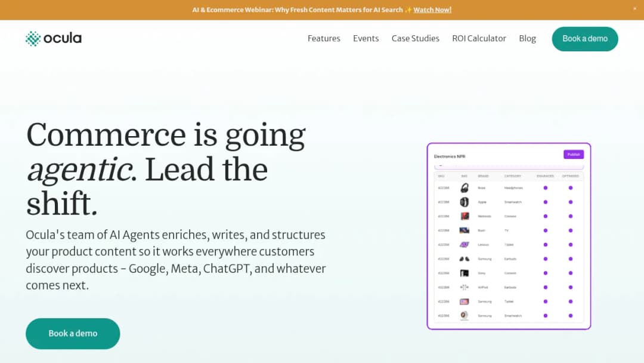
Task: Select the Apple smartwatch product image
Action: point(464,202)
